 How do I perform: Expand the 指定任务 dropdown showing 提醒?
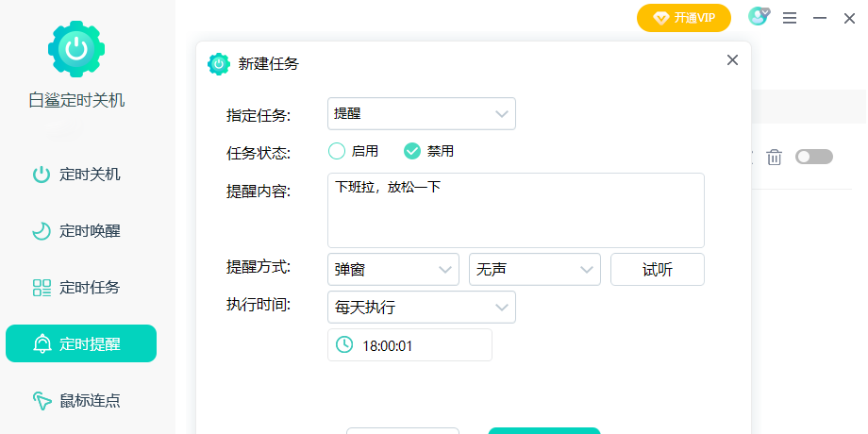pyautogui.click(x=421, y=114)
